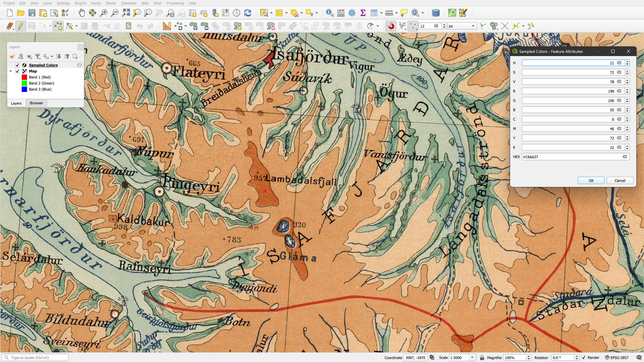The width and height of the screenshot is (644, 362).
Task: Click the Map Tips speech bubble icon
Action: pos(404,13)
